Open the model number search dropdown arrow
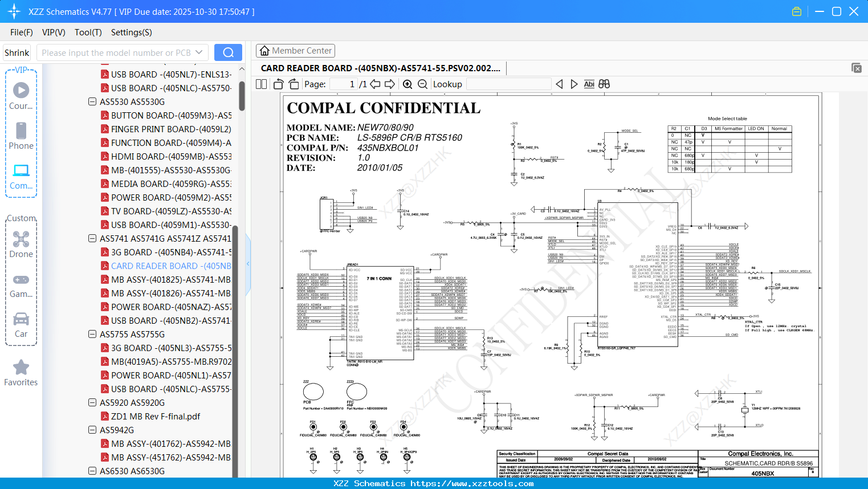 pos(199,52)
